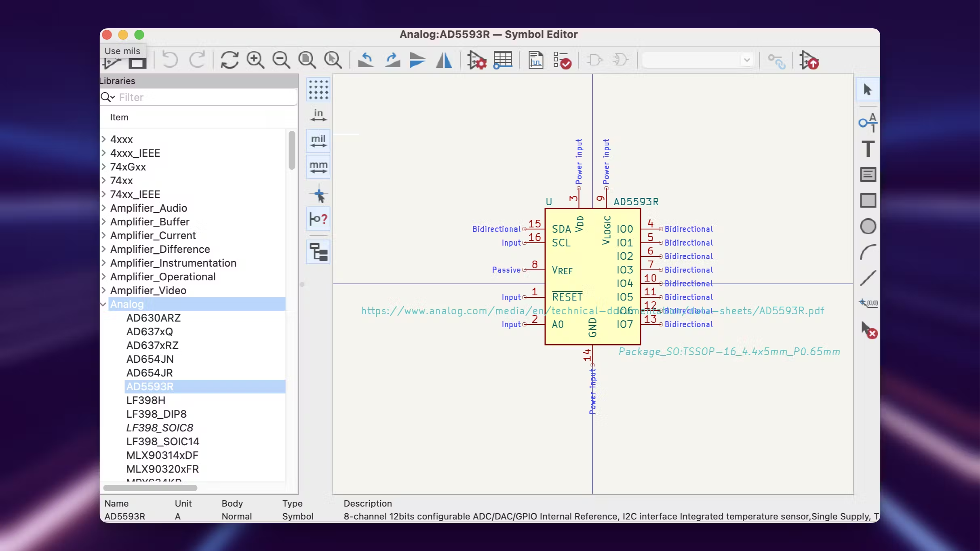Select the Add Pin tool
The width and height of the screenshot is (980, 551).
tap(867, 122)
